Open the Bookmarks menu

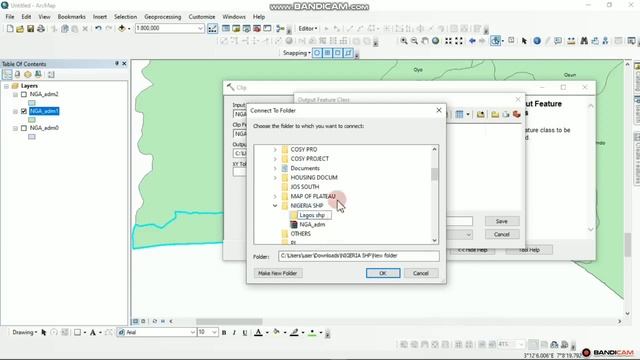pyautogui.click(x=71, y=17)
